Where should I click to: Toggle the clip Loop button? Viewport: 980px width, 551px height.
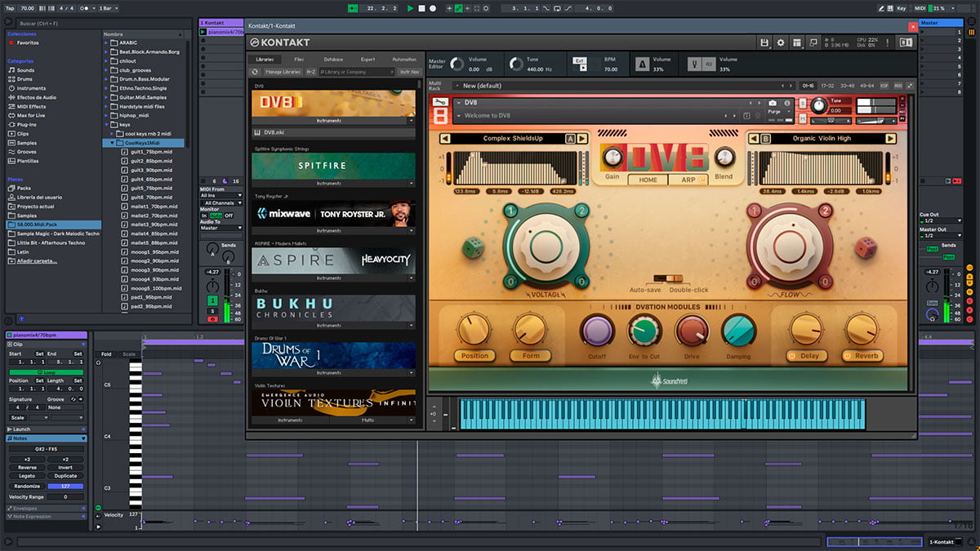click(x=45, y=371)
